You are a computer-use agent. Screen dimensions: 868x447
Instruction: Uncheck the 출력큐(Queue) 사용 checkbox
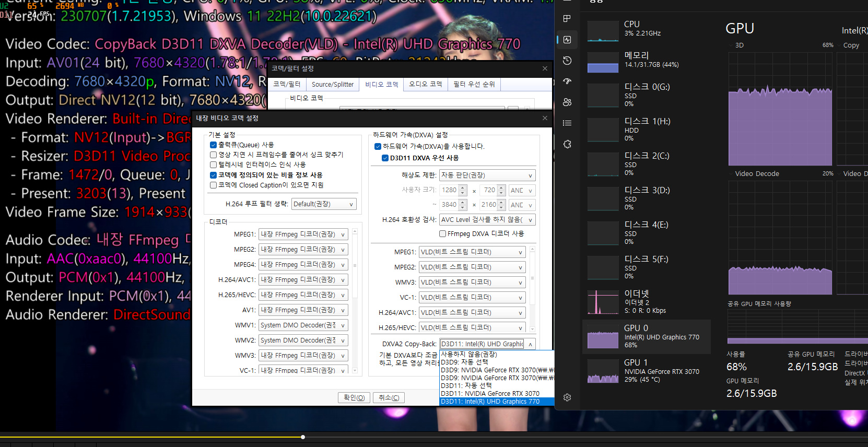coord(214,145)
